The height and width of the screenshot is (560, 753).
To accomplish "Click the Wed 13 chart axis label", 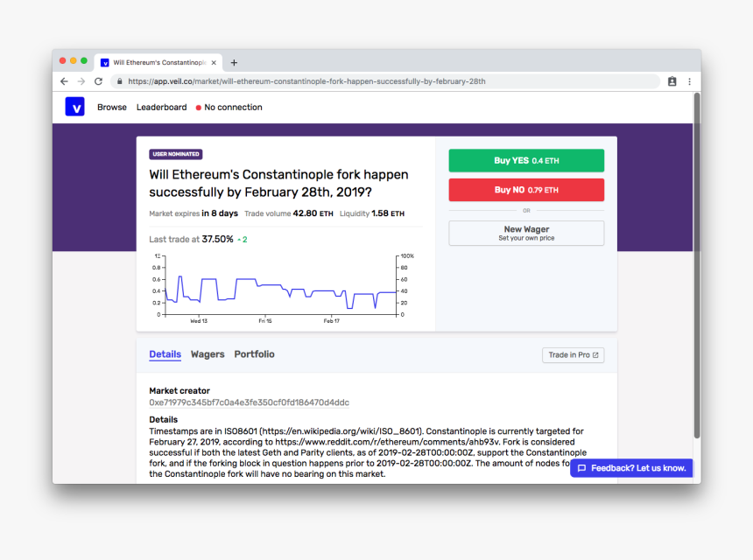I will coord(199,321).
